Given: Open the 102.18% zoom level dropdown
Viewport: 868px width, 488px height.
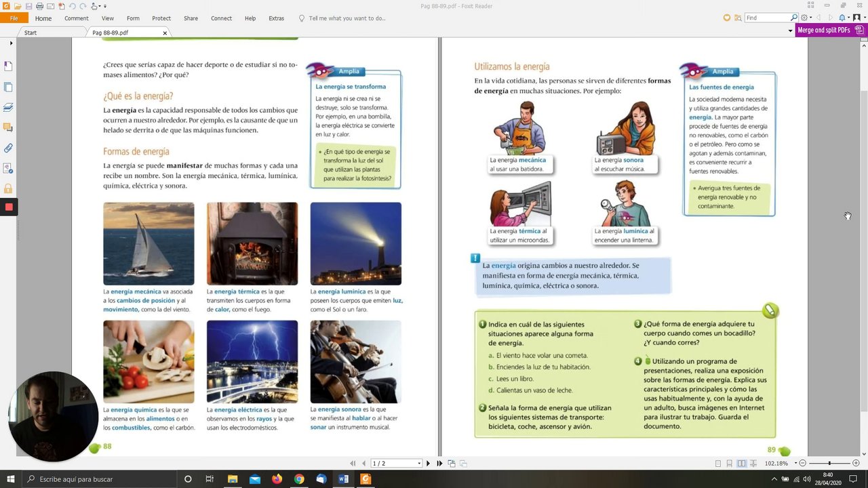Looking at the screenshot, I should [795, 463].
